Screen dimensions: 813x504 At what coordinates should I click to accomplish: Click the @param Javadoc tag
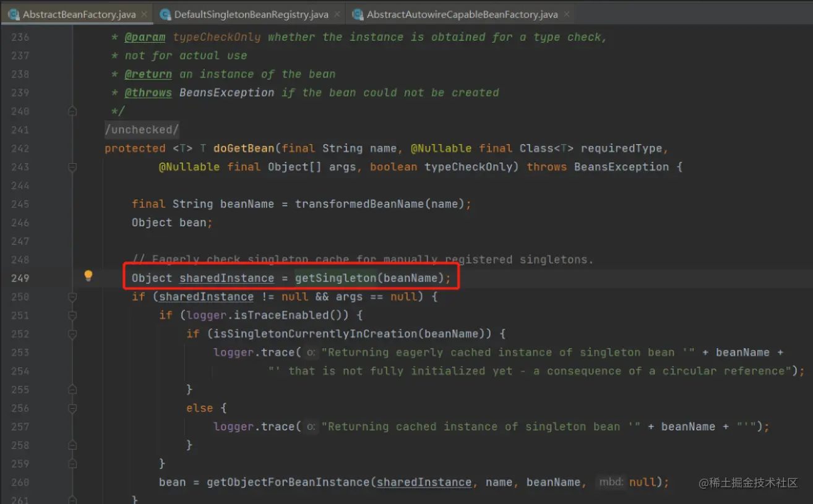[145, 37]
